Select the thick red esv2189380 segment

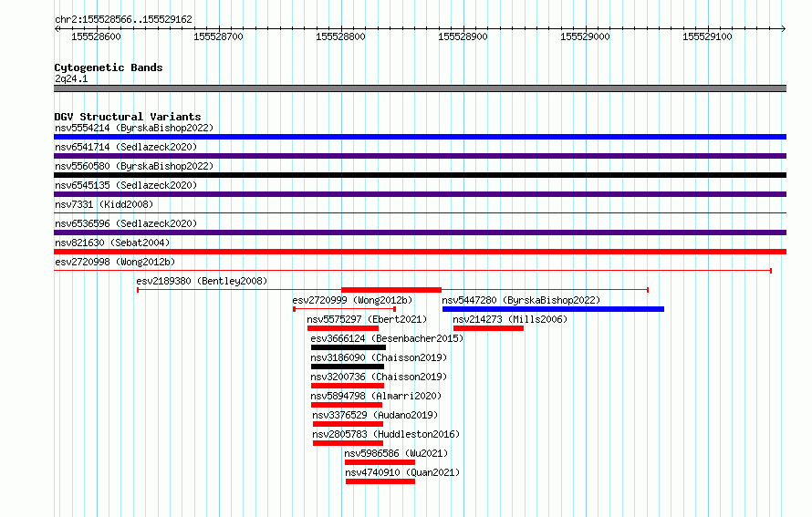(391, 290)
